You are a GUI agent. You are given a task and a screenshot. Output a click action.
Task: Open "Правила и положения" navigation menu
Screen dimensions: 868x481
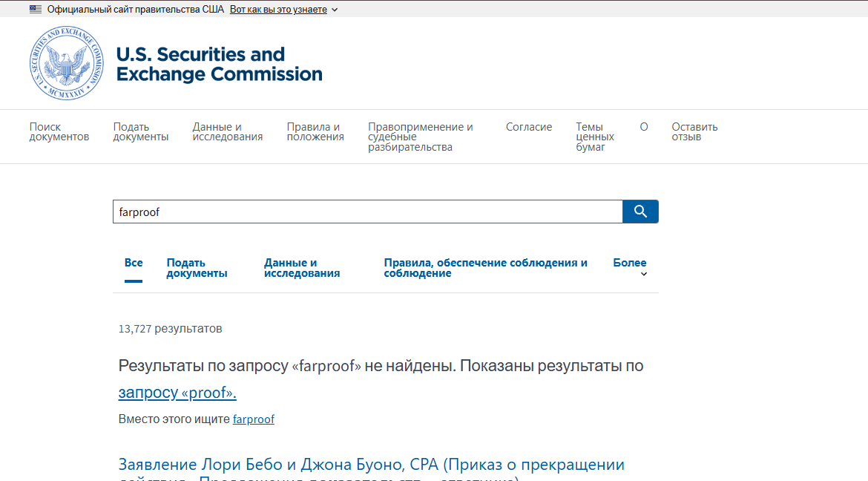tap(315, 132)
